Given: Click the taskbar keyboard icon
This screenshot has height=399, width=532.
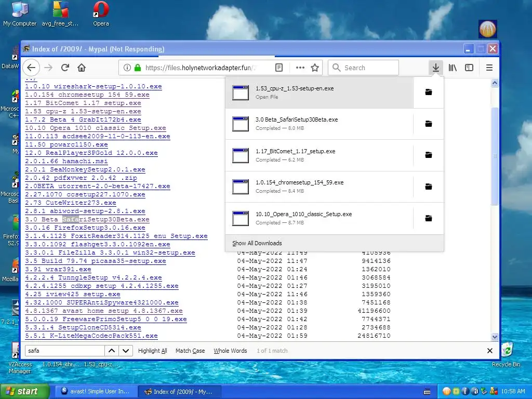Looking at the screenshot, I should click(427, 392).
